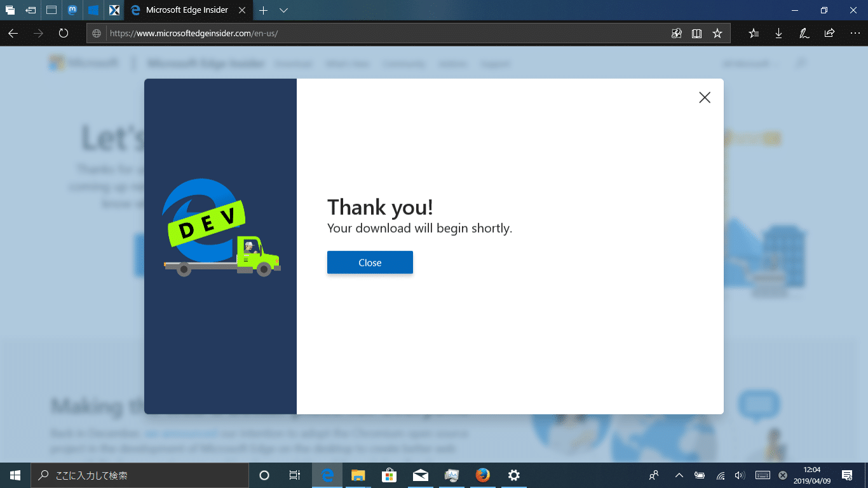Open the Mail app on the taskbar
Viewport: 868px width, 488px height.
pos(420,475)
